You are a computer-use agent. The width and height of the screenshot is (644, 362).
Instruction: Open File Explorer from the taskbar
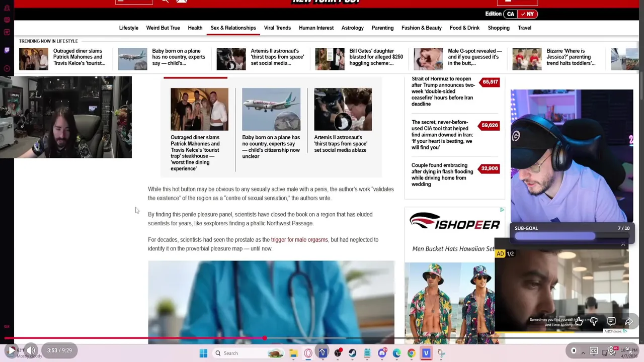point(293,353)
